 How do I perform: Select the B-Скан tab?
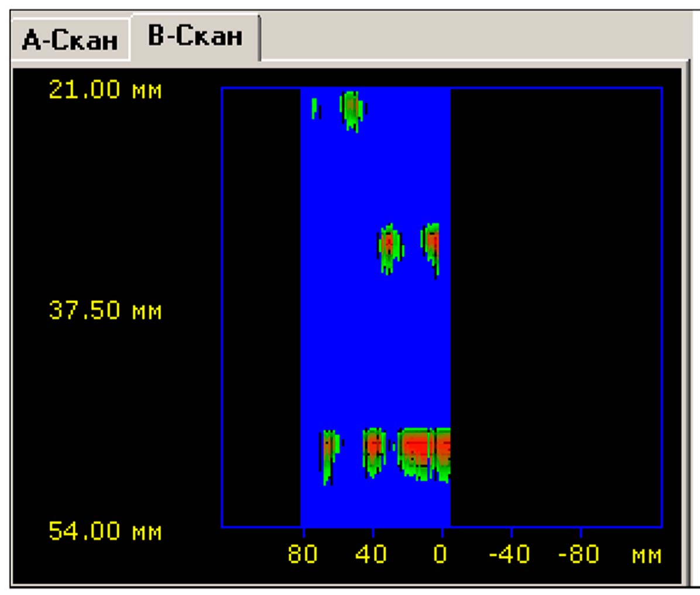[195, 36]
